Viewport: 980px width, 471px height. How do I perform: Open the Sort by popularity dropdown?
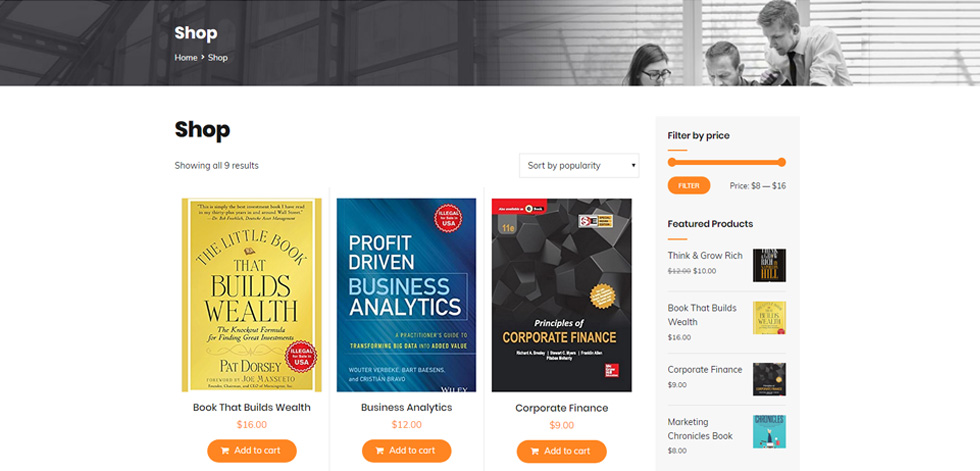point(579,166)
